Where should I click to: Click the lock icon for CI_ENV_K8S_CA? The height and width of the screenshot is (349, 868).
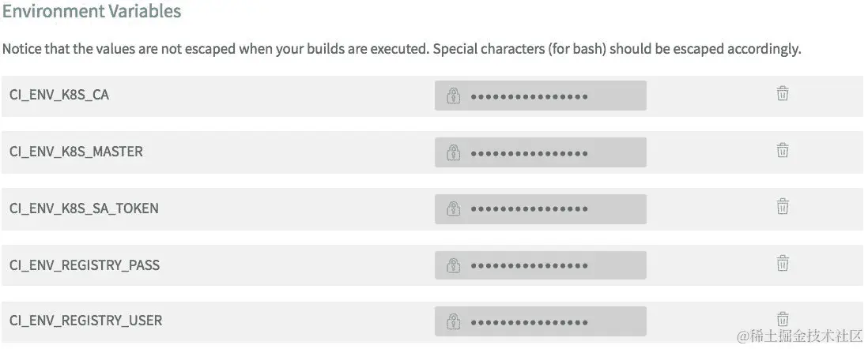[x=453, y=96]
